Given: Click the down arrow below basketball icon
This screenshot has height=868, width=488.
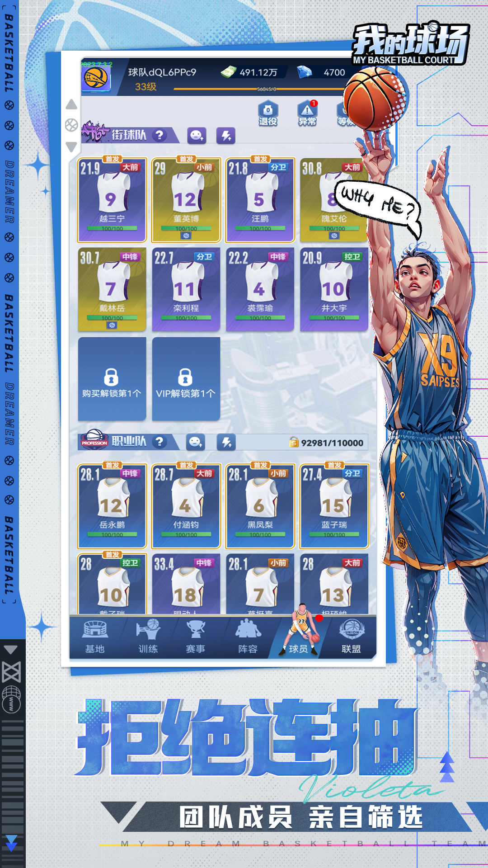Looking at the screenshot, I should click(71, 146).
